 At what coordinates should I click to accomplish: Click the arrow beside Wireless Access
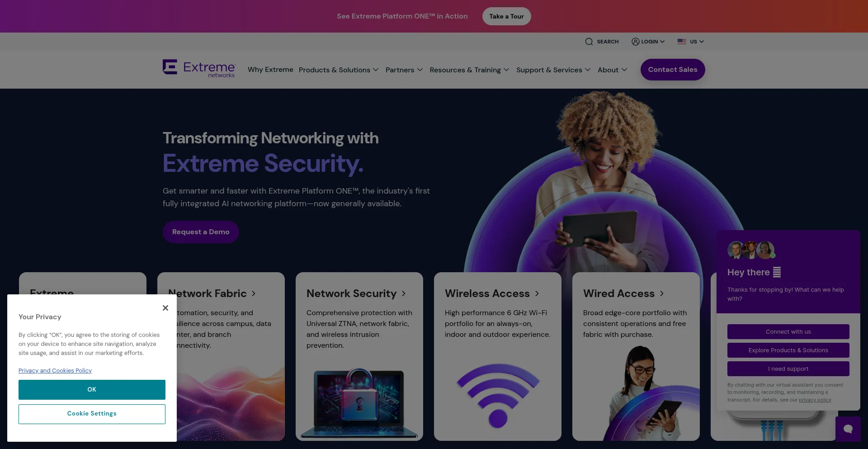pyautogui.click(x=537, y=294)
